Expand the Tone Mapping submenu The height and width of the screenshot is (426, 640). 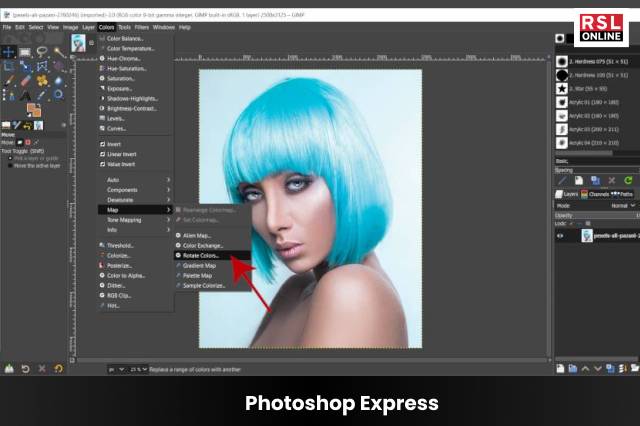pyautogui.click(x=135, y=220)
